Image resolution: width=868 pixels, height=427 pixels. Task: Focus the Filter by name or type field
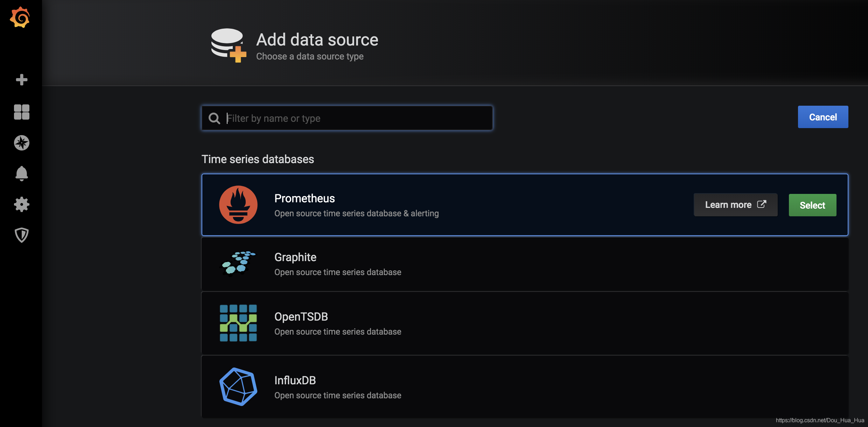(347, 118)
